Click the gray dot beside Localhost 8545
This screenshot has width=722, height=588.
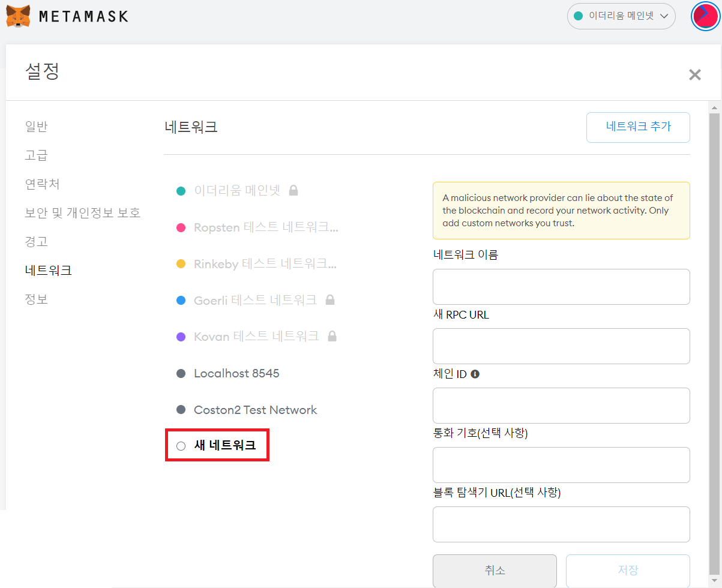tap(181, 373)
